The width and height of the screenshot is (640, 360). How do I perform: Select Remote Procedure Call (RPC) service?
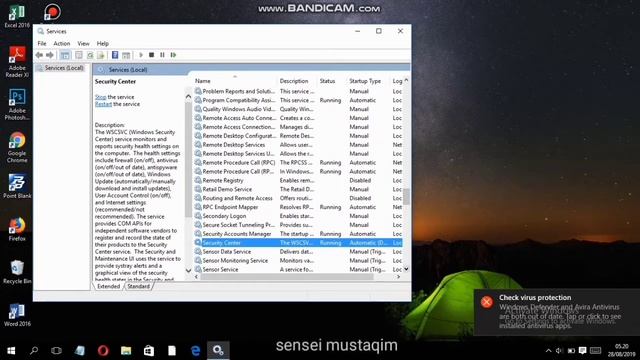coord(298,162)
